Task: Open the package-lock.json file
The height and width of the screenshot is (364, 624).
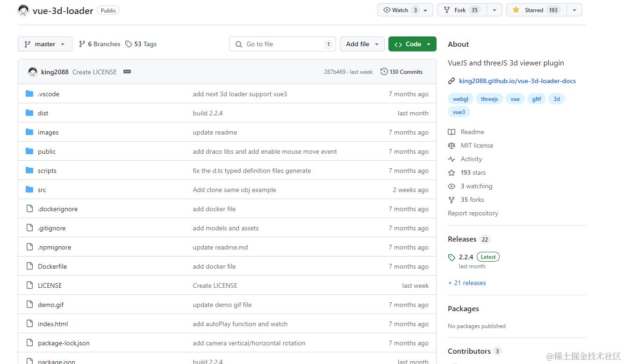Action: click(x=64, y=343)
